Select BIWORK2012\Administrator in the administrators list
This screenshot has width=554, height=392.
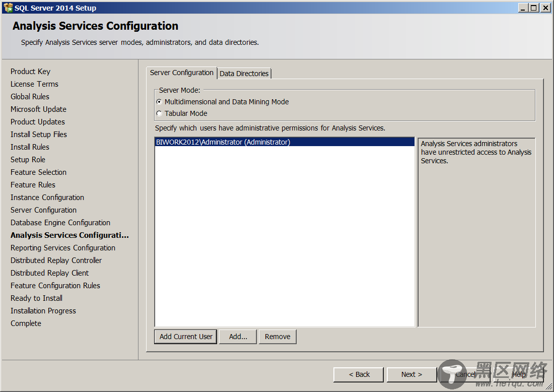click(x=285, y=142)
